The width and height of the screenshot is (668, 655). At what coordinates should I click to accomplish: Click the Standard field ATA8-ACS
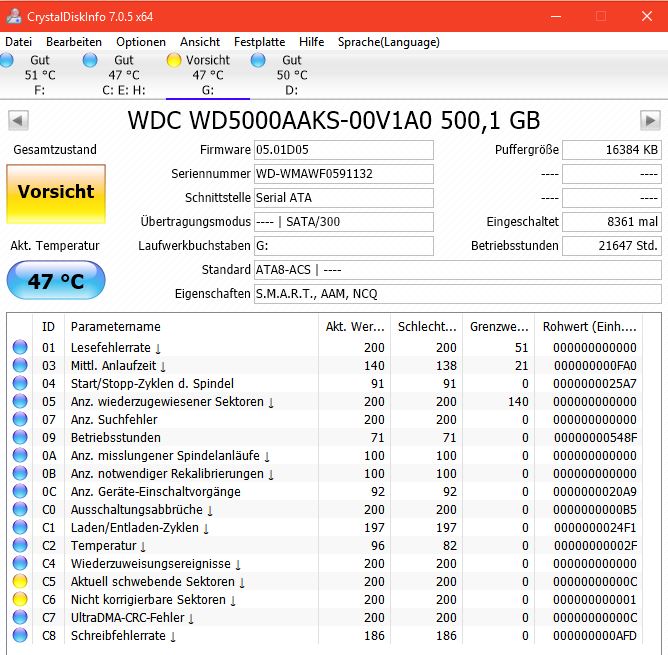coord(458,270)
